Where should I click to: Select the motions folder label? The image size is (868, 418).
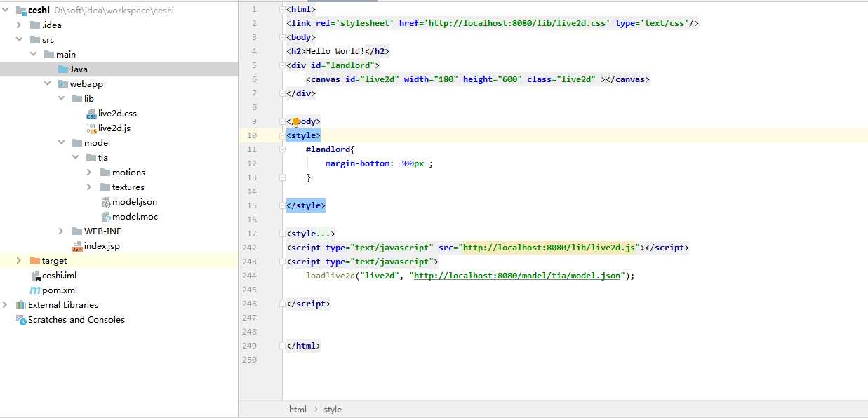[x=128, y=173]
